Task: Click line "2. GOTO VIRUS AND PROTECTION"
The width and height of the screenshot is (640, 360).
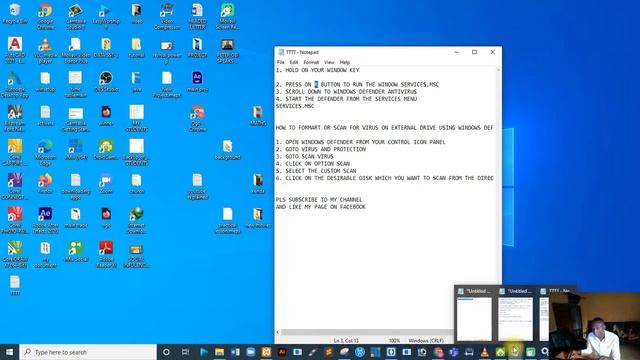Action: (x=321, y=149)
